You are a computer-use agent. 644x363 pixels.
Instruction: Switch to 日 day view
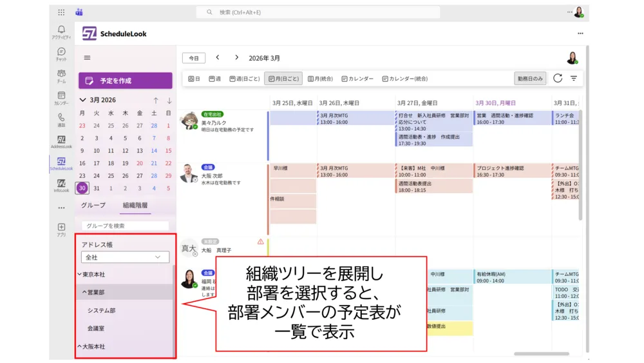(194, 79)
